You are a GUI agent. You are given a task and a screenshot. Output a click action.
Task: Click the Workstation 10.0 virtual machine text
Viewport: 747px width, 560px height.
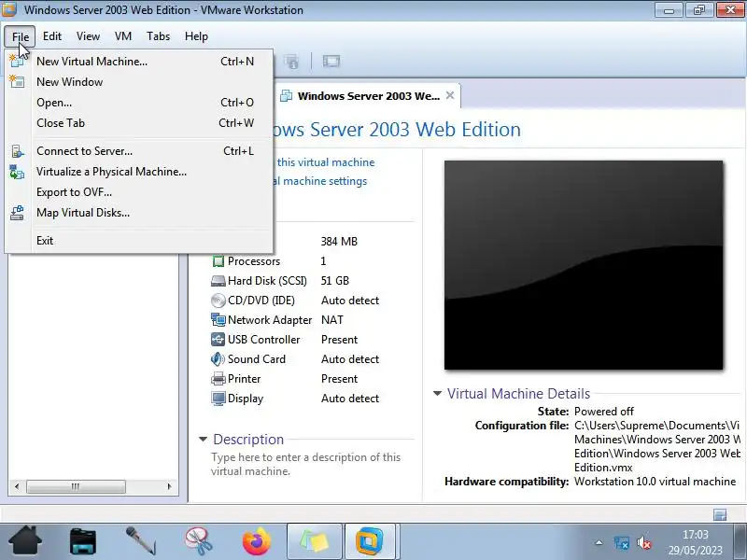(655, 482)
